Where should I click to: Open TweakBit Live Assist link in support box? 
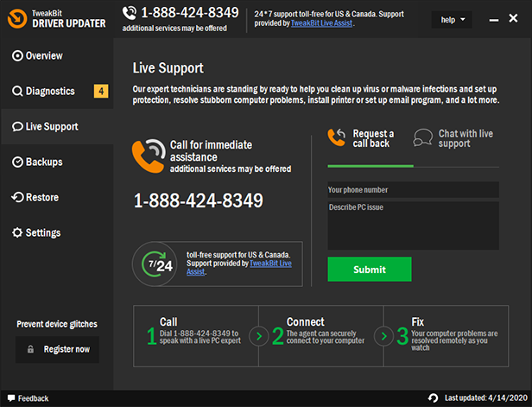point(270,264)
